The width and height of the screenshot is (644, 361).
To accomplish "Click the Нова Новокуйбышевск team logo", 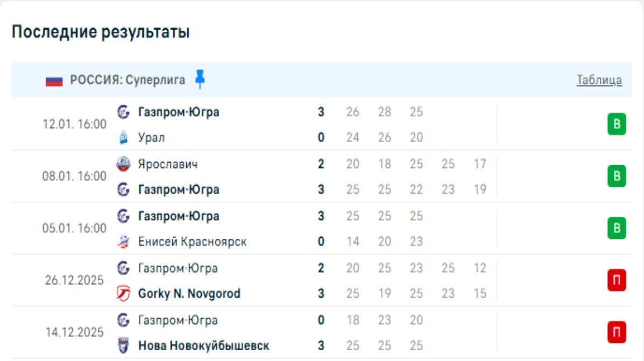I will point(123,345).
